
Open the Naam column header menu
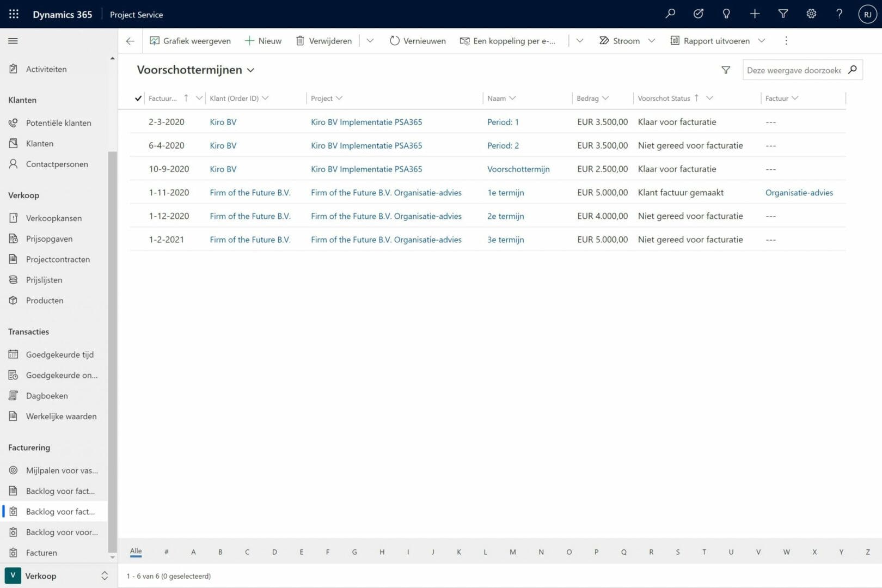(x=501, y=99)
